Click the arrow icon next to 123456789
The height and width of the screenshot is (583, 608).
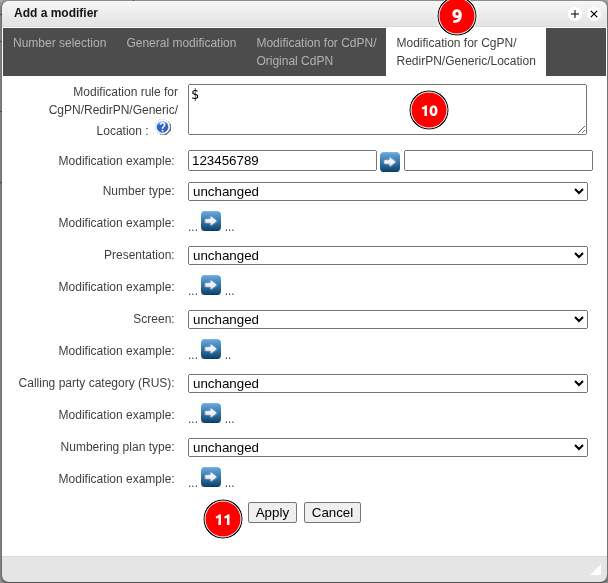[x=390, y=161]
